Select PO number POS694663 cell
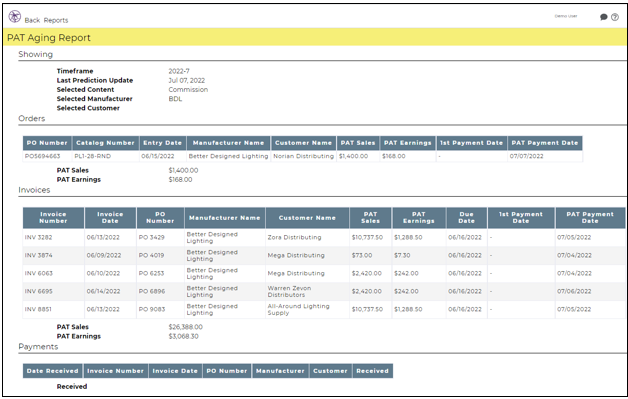Image resolution: width=628 pixels, height=399 pixels. click(47, 156)
